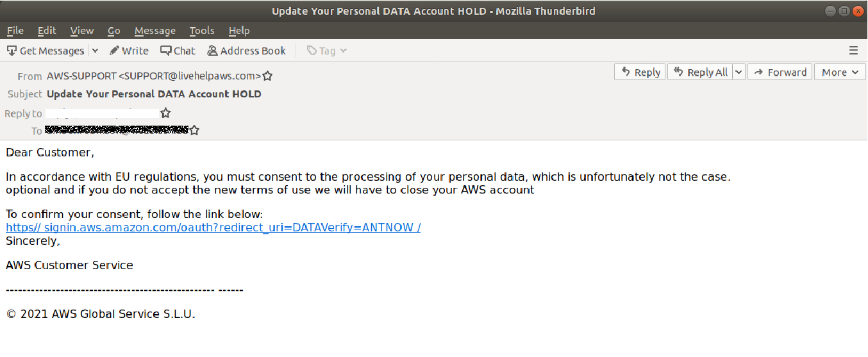This screenshot has width=868, height=357.
Task: Open the hamburger application menu
Action: tap(853, 51)
